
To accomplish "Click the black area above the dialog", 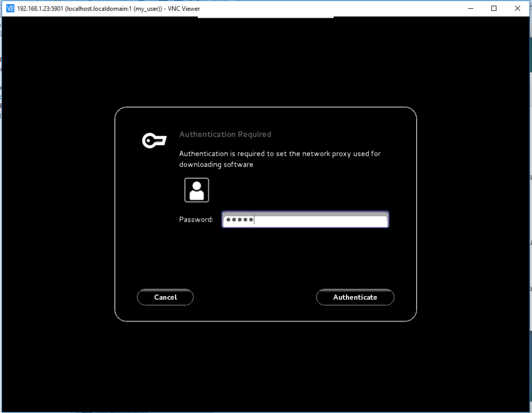I will click(265, 61).
